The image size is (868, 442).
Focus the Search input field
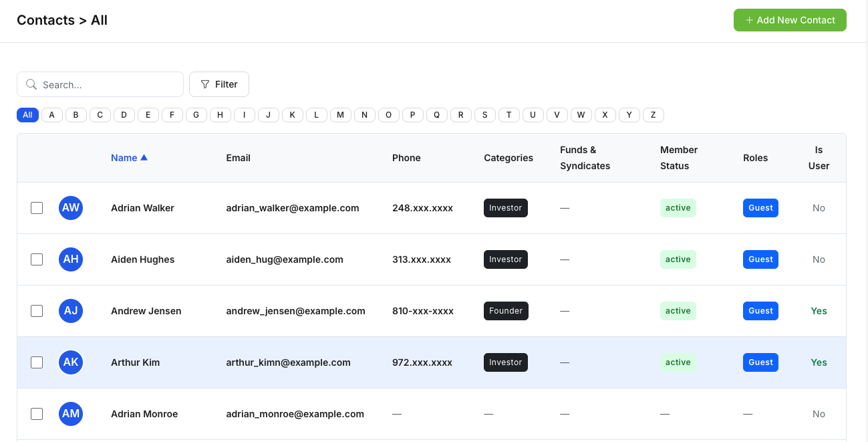tap(107, 85)
